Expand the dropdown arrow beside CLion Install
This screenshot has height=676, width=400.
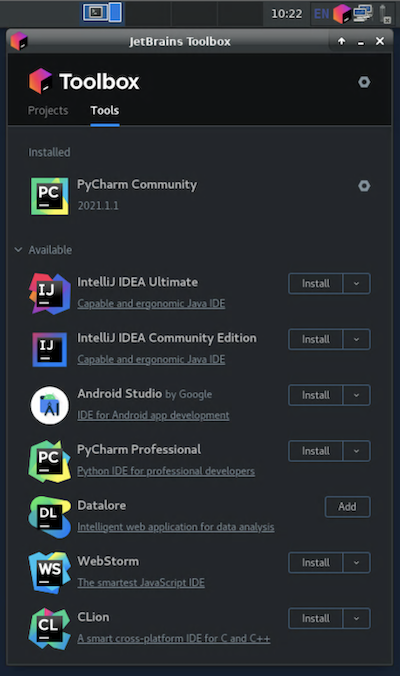click(356, 618)
